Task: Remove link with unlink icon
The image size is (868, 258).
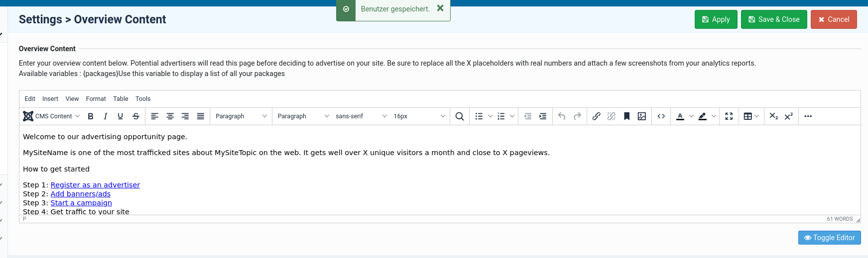Action: pyautogui.click(x=612, y=116)
